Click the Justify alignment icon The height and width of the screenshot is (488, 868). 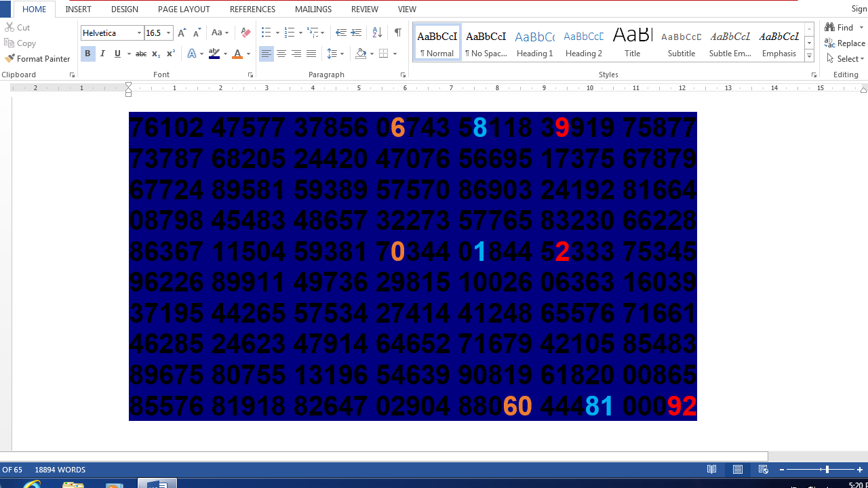(x=311, y=54)
